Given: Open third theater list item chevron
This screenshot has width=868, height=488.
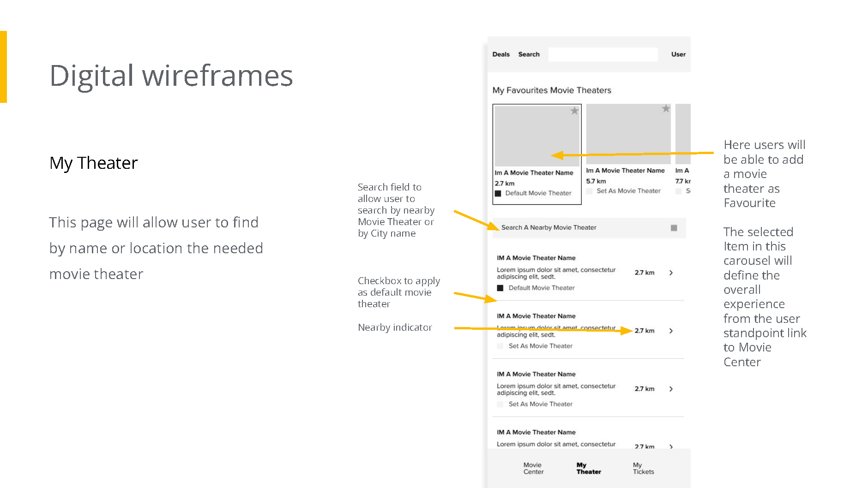Looking at the screenshot, I should [x=671, y=389].
